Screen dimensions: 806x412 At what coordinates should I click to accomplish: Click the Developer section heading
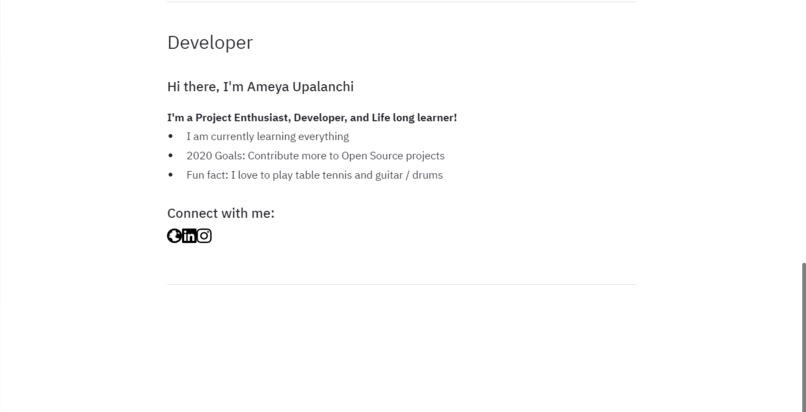[x=210, y=42]
